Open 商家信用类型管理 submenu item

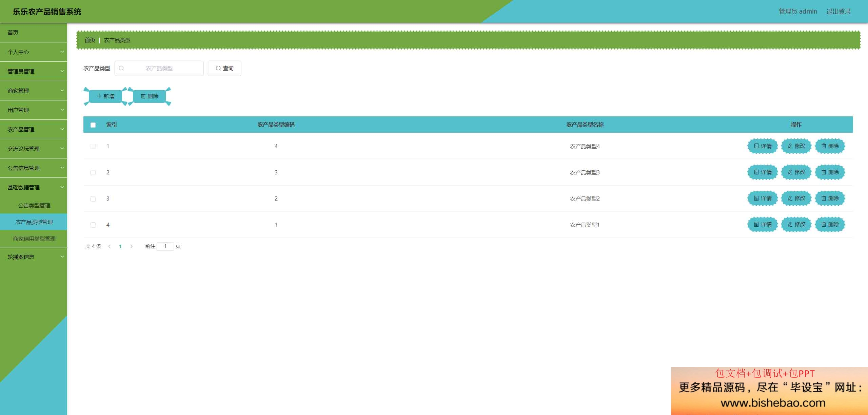point(34,239)
